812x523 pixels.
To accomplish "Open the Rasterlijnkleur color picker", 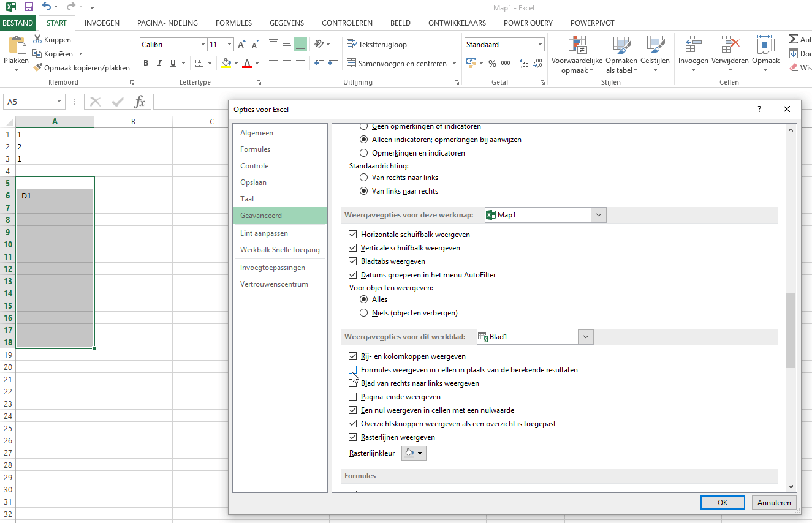I will pos(414,453).
